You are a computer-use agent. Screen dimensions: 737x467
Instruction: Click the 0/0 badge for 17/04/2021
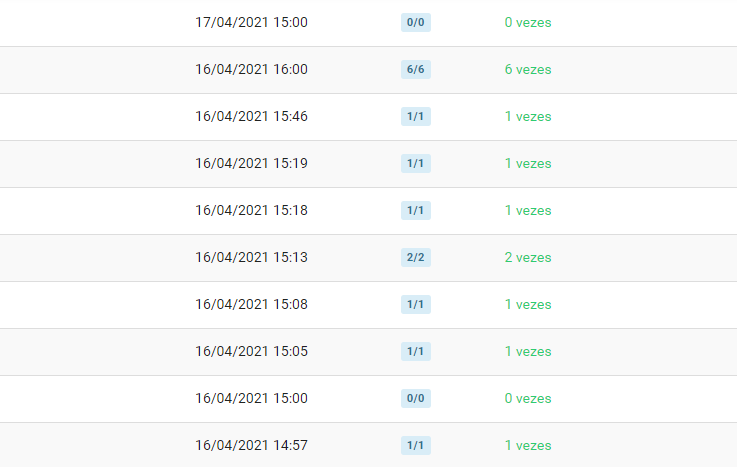click(416, 23)
